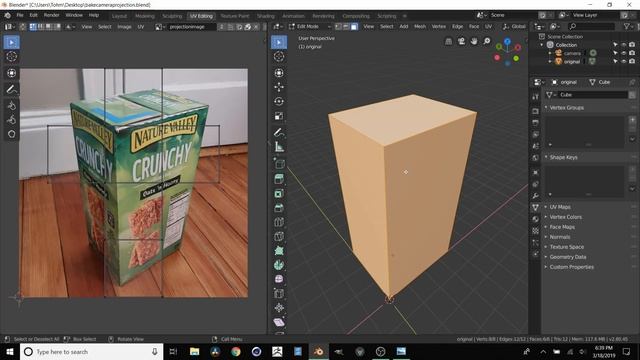Toggle selectability of original object
Viewport: 640px width, 360px height.
616,62
